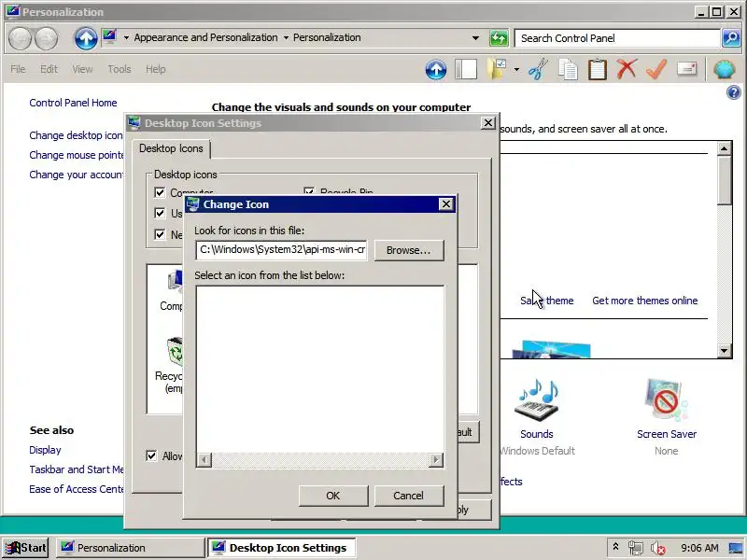Click the theme list scroll down arrow

pyautogui.click(x=725, y=351)
